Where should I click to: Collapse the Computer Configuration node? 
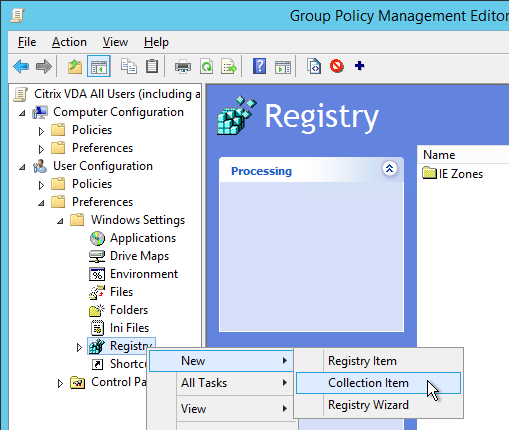(x=22, y=113)
